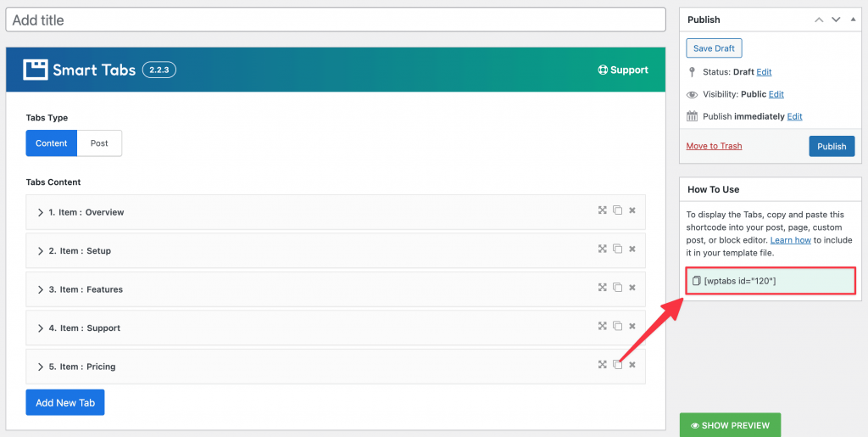
Task: Delete the Setup tab item
Action: (632, 249)
